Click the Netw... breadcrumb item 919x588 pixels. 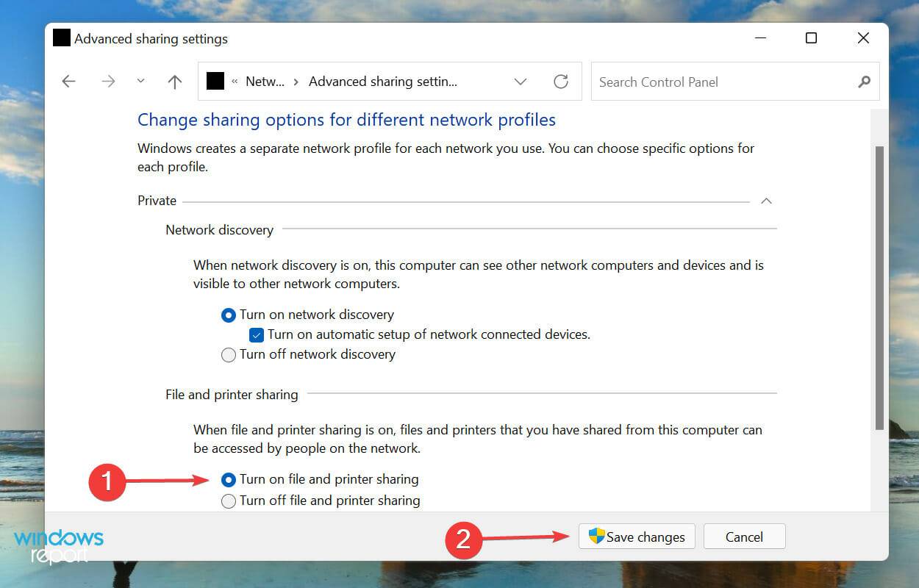(x=265, y=82)
